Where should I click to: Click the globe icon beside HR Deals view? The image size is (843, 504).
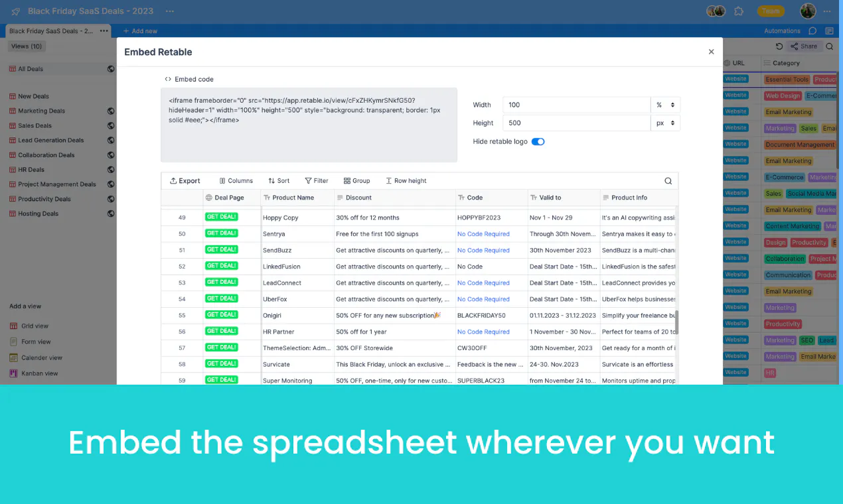(x=111, y=169)
